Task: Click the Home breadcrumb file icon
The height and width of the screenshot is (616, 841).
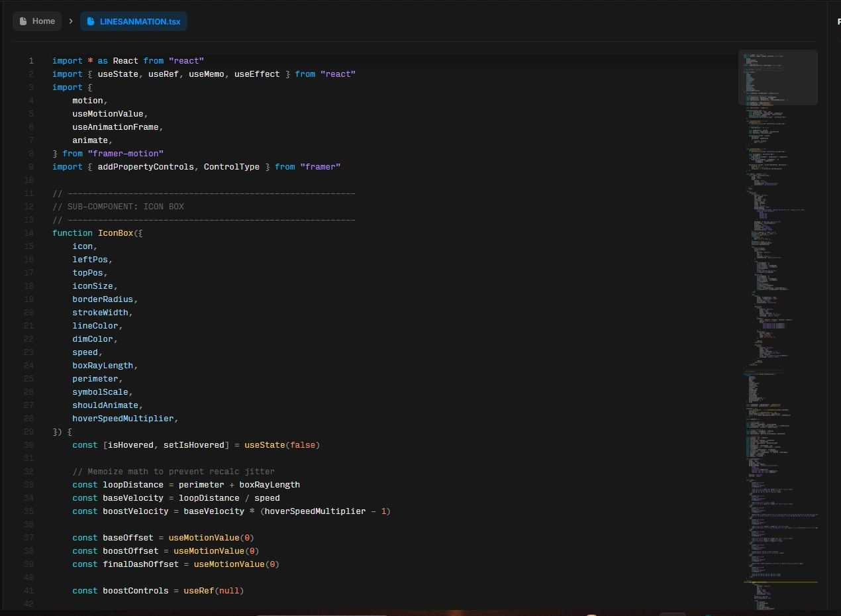Action: pos(23,21)
